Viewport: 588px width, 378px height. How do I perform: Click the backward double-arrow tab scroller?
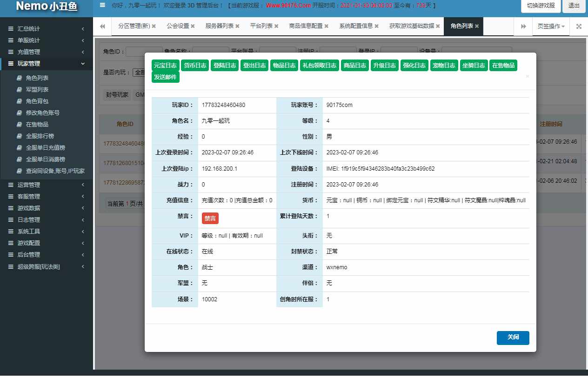coord(102,26)
